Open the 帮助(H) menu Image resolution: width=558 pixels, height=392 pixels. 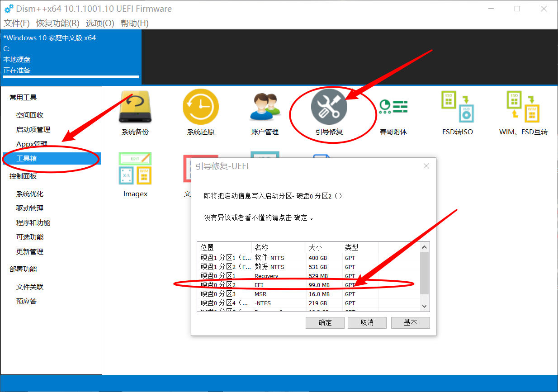135,23
